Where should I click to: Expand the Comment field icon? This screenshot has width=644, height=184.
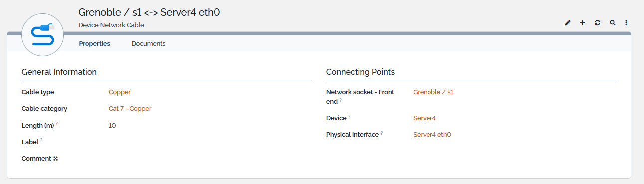(56, 159)
